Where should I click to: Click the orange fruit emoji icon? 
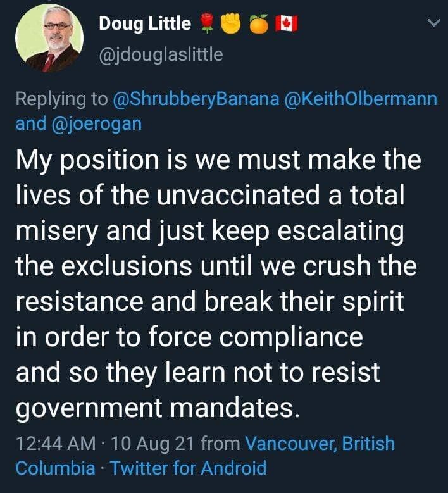(x=260, y=24)
